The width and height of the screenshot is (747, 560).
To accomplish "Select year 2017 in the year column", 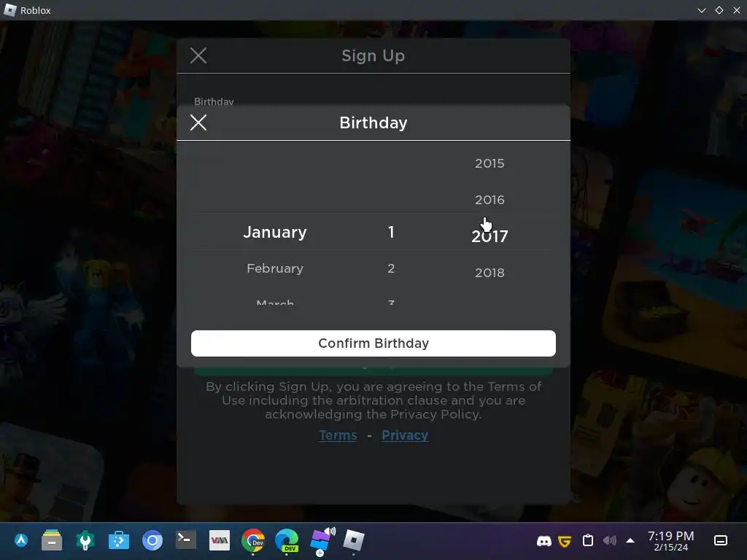I will point(489,236).
